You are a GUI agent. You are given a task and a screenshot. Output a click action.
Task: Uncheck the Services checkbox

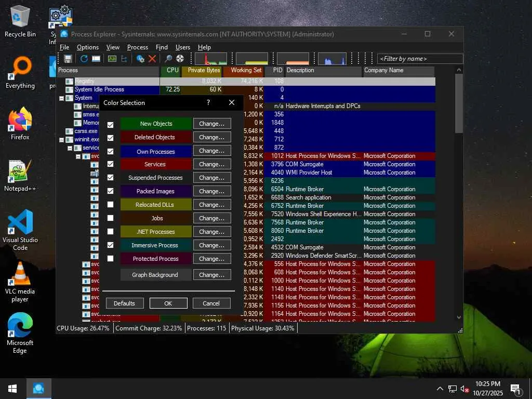(x=110, y=164)
